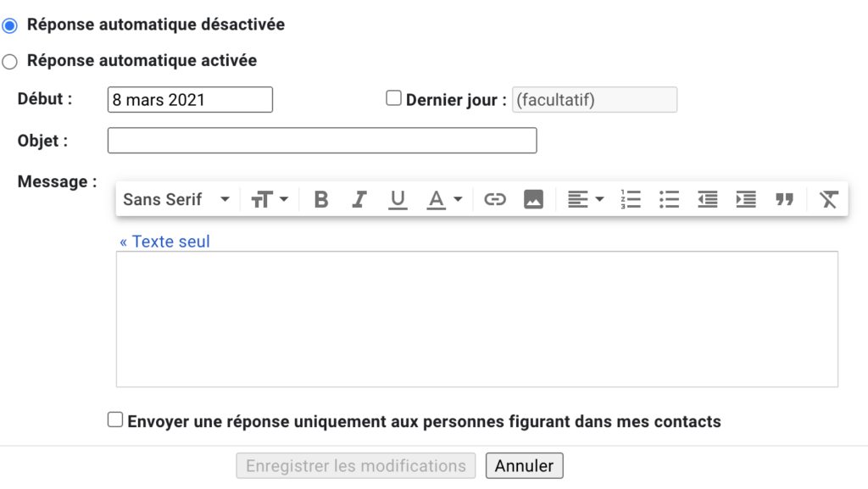Apply quote formatting to text
This screenshot has height=489, width=868.
[x=784, y=200]
